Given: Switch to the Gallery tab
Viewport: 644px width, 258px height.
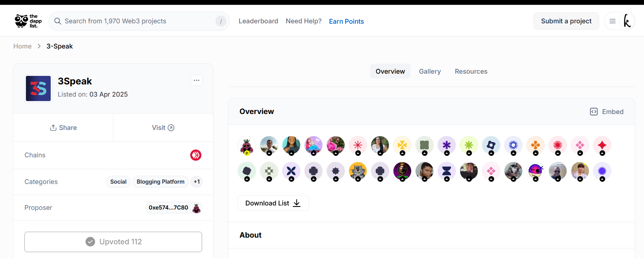Looking at the screenshot, I should pos(430,71).
